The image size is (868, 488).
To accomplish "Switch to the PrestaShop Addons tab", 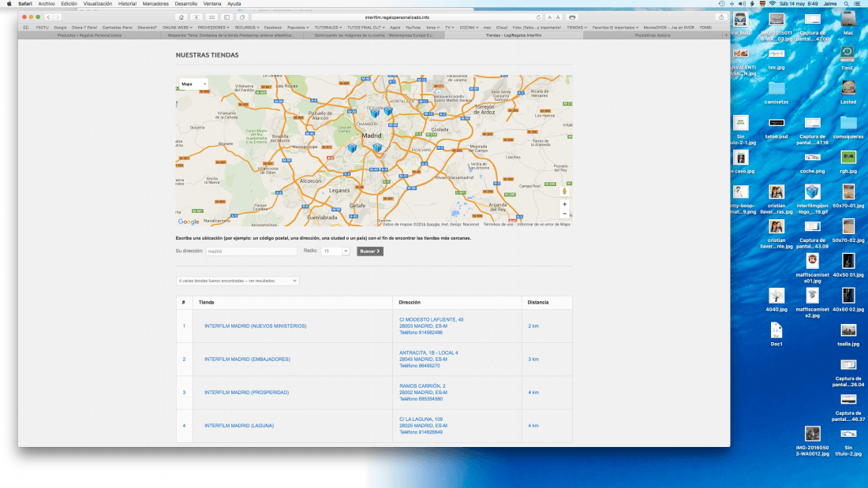I will click(x=653, y=35).
